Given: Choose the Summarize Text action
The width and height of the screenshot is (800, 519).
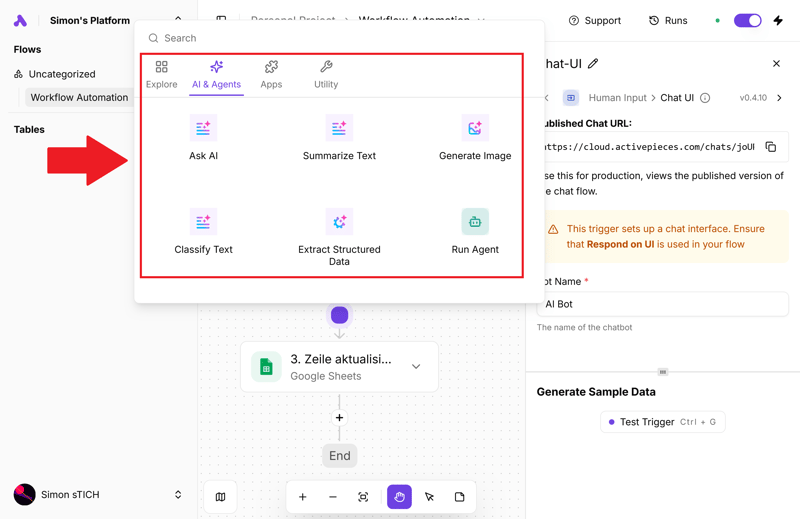Looking at the screenshot, I should point(339,137).
